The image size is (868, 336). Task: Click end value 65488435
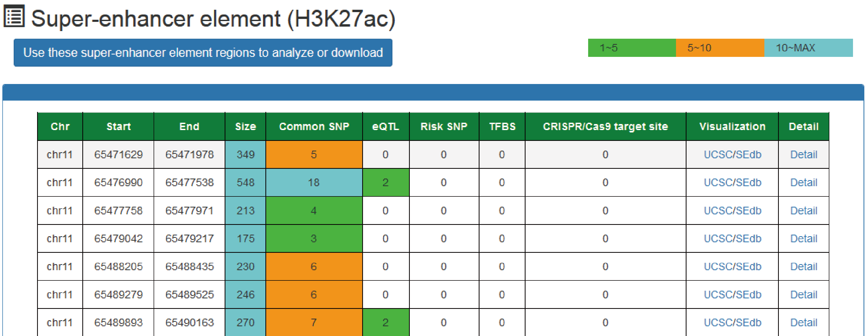pyautogui.click(x=189, y=266)
